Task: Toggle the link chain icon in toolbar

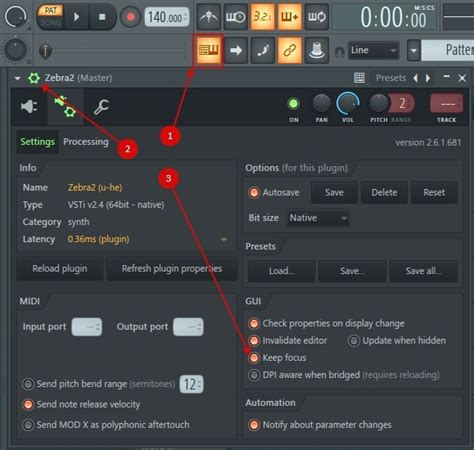Action: click(289, 51)
